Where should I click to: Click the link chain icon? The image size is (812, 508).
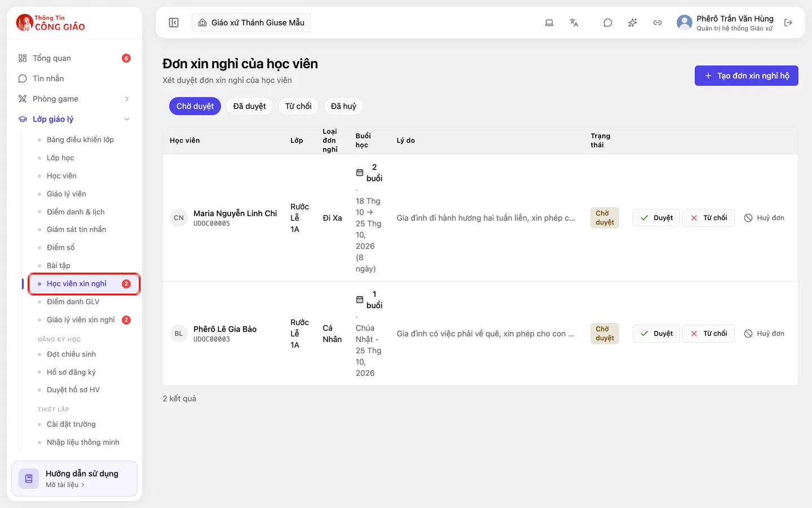pos(657,23)
